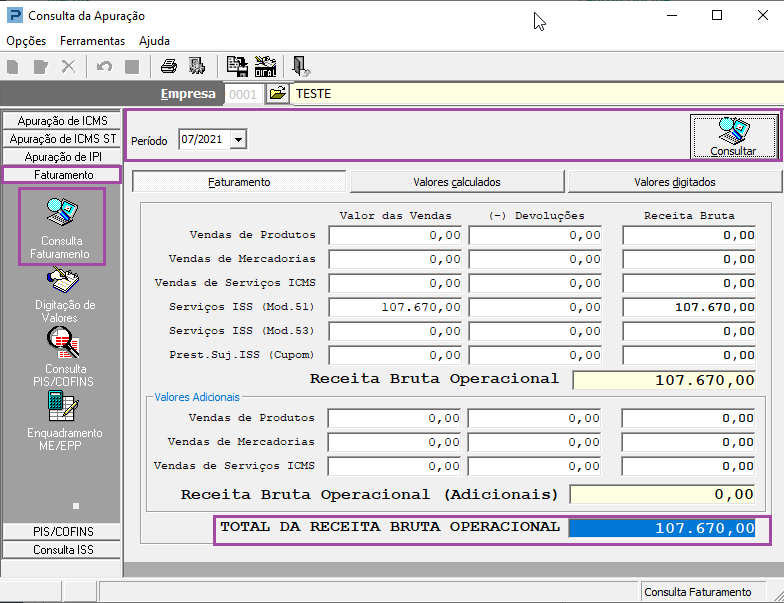Image resolution: width=784 pixels, height=603 pixels.
Task: Click Vendas de Mercadorias Devoluções field
Action: point(536,259)
